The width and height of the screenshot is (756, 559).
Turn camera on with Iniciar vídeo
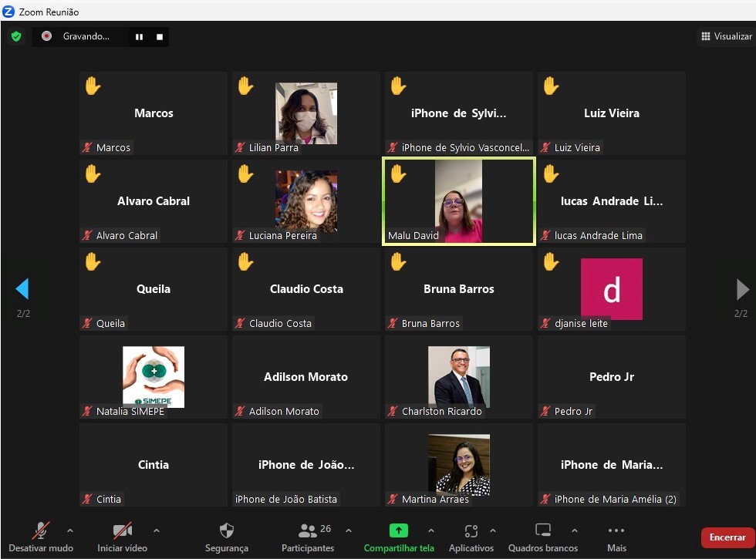click(x=122, y=537)
